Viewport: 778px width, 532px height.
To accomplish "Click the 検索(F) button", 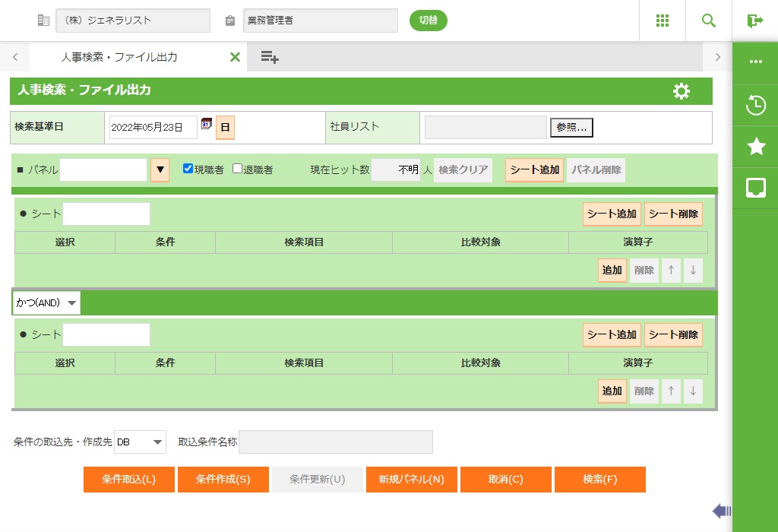I will 599,480.
